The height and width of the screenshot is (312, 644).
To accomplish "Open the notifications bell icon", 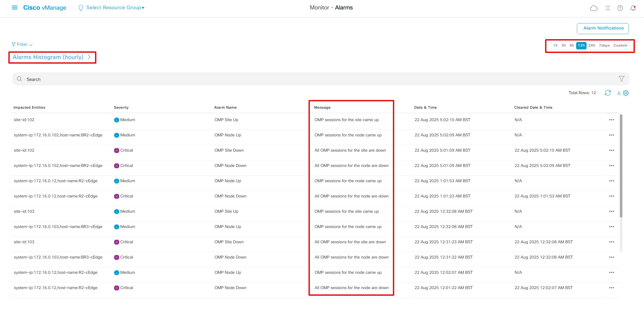I will click(x=633, y=8).
